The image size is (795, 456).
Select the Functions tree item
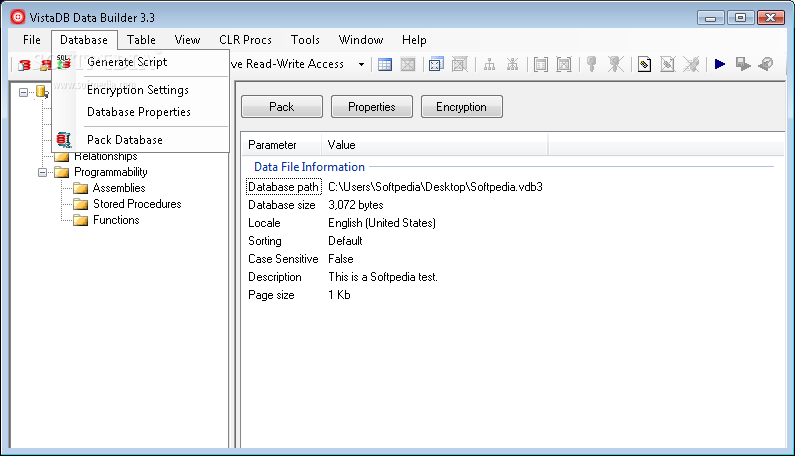tap(116, 220)
